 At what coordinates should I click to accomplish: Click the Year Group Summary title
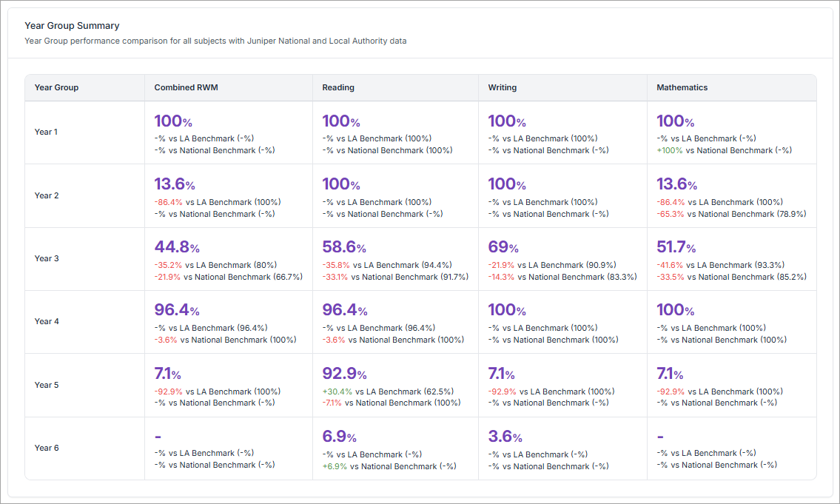click(72, 26)
